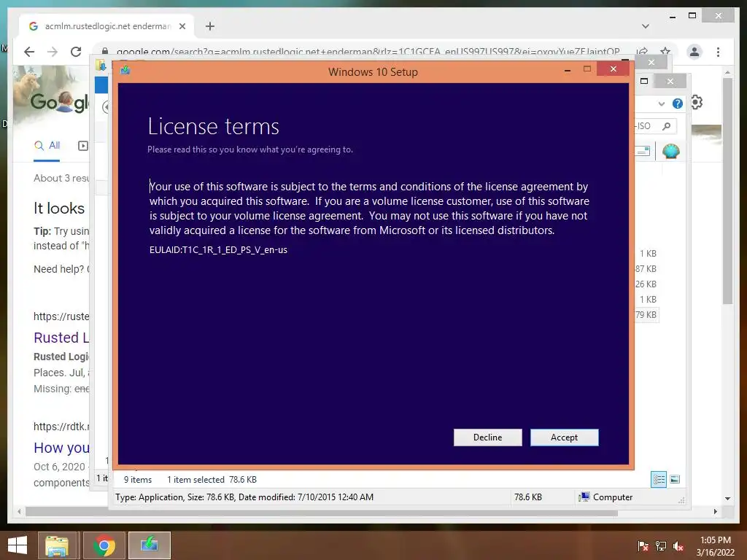Screen dimensions: 747x560
Task: Open the network icon in tray
Action: 661,546
